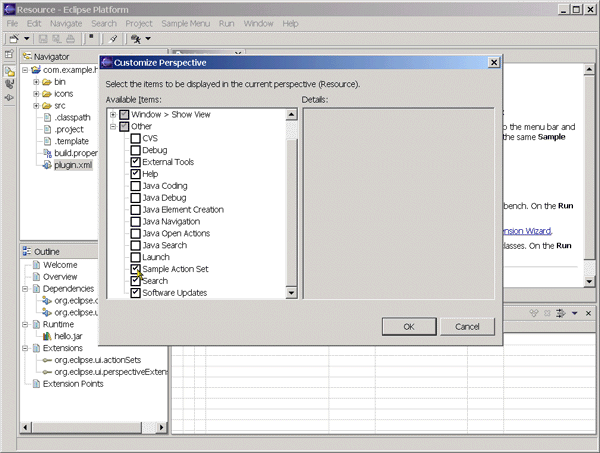Select Welcome page in Outline
This screenshot has height=453, width=600.
[x=60, y=265]
